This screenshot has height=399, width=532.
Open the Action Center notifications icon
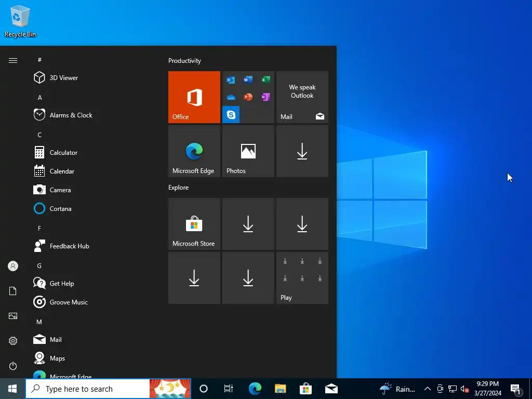[x=516, y=389]
